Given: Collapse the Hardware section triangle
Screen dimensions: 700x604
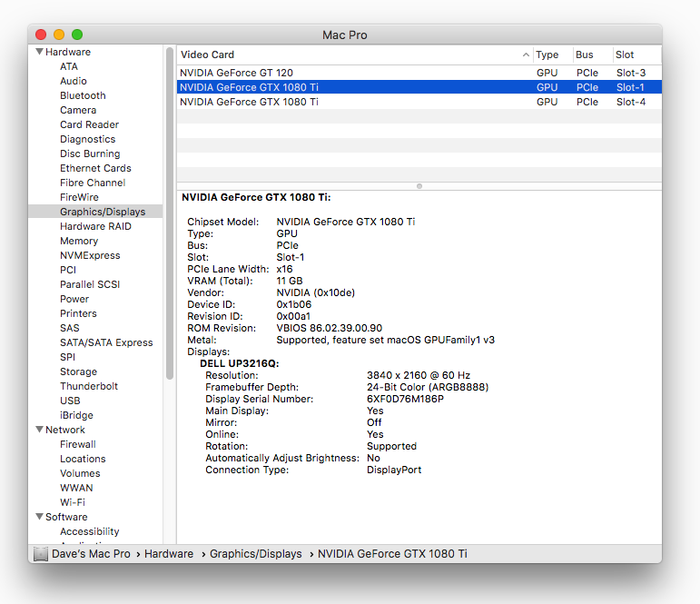Looking at the screenshot, I should (x=40, y=52).
